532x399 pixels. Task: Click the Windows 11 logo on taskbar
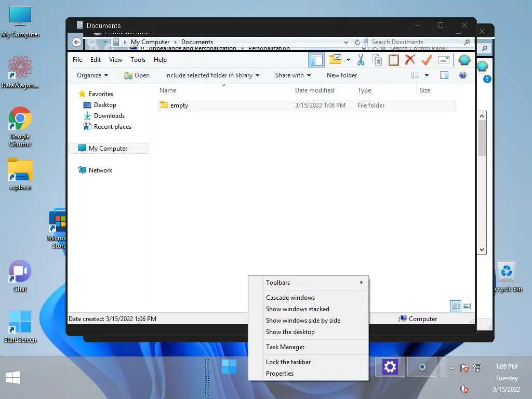(229, 367)
